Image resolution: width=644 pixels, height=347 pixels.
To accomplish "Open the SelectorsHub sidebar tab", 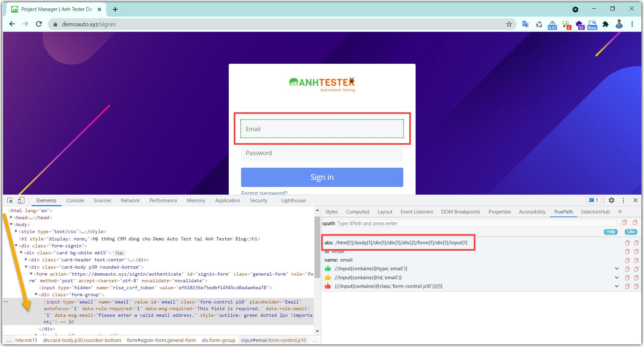I will pyautogui.click(x=595, y=212).
